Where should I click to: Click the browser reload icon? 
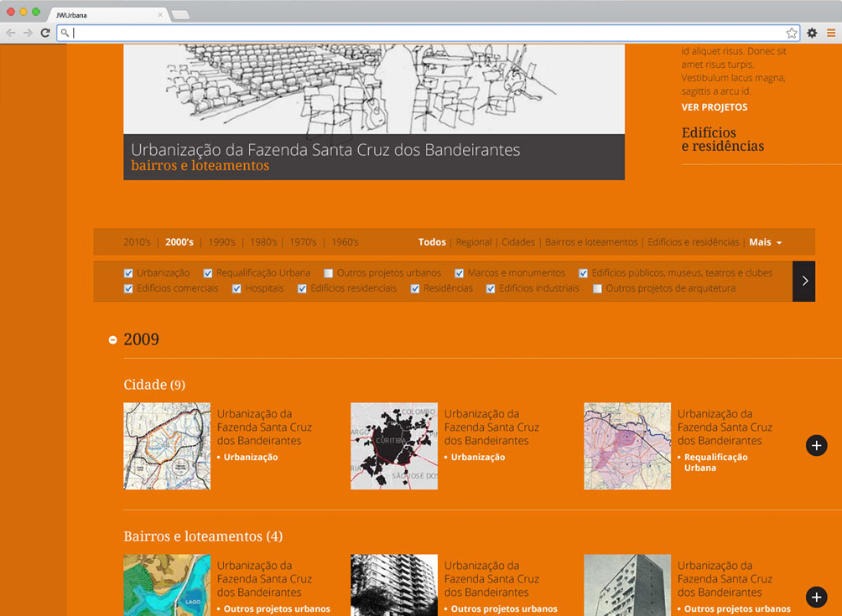point(45,33)
